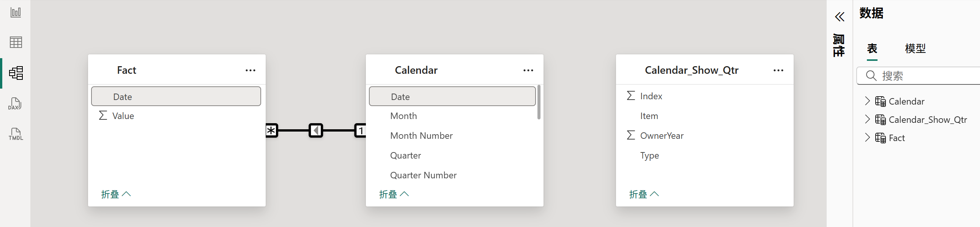Switch to the 模型 tab
This screenshot has height=227, width=980.
tap(915, 48)
